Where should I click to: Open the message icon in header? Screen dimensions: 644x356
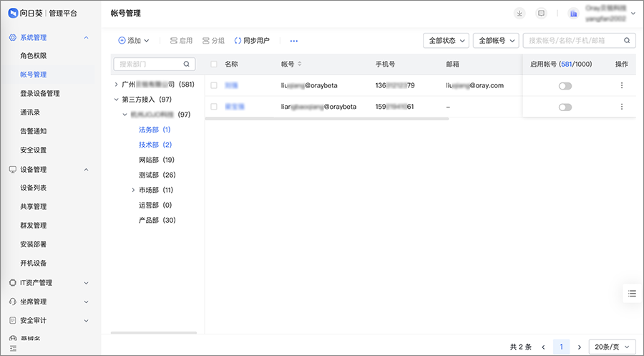point(542,13)
